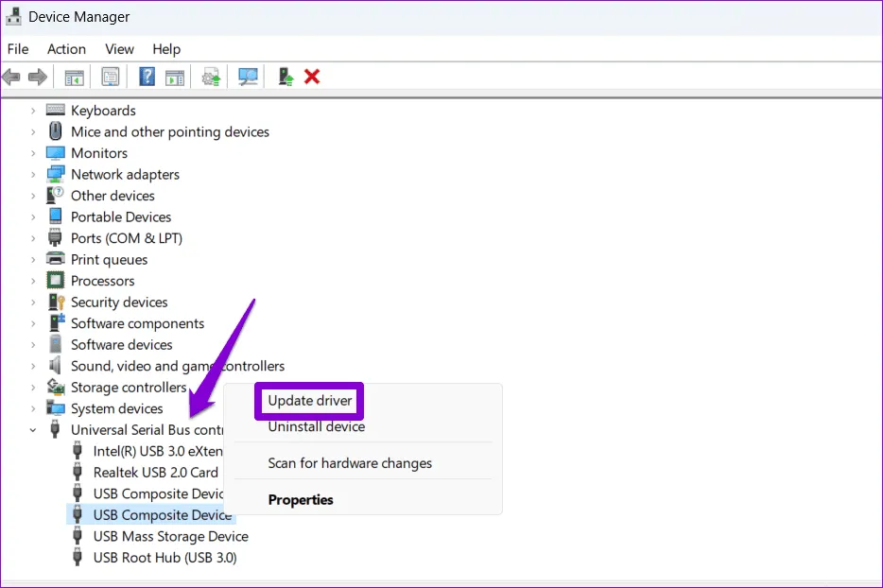The width and height of the screenshot is (883, 588).
Task: Choose Update driver in the context menu
Action: click(x=310, y=401)
